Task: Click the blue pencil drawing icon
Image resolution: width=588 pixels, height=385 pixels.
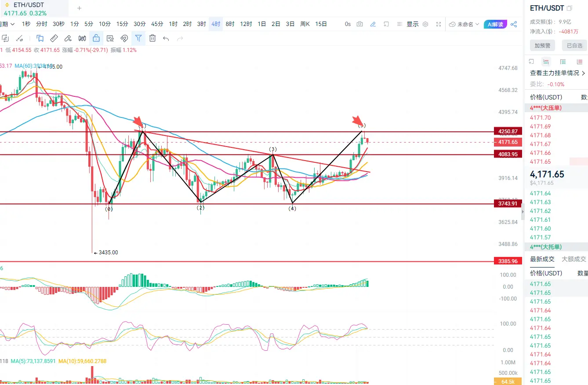Action: coord(373,24)
